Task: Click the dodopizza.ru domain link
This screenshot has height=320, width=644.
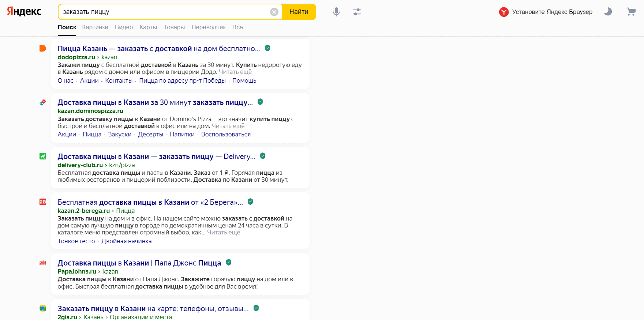Action: tap(76, 57)
